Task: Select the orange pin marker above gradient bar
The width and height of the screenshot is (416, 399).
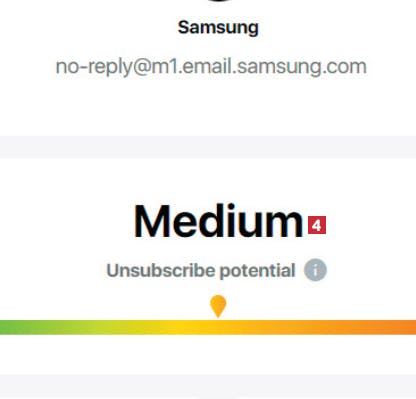Action: click(x=218, y=306)
